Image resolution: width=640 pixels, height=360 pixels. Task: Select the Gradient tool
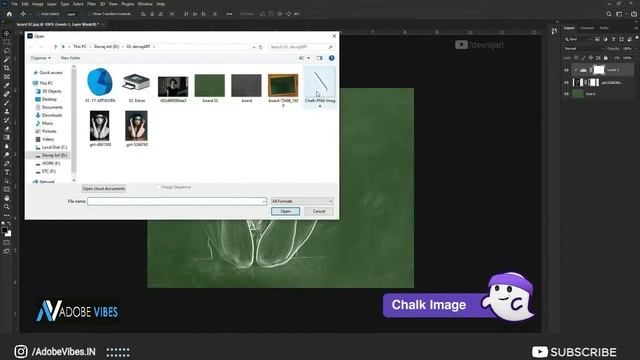[7, 138]
